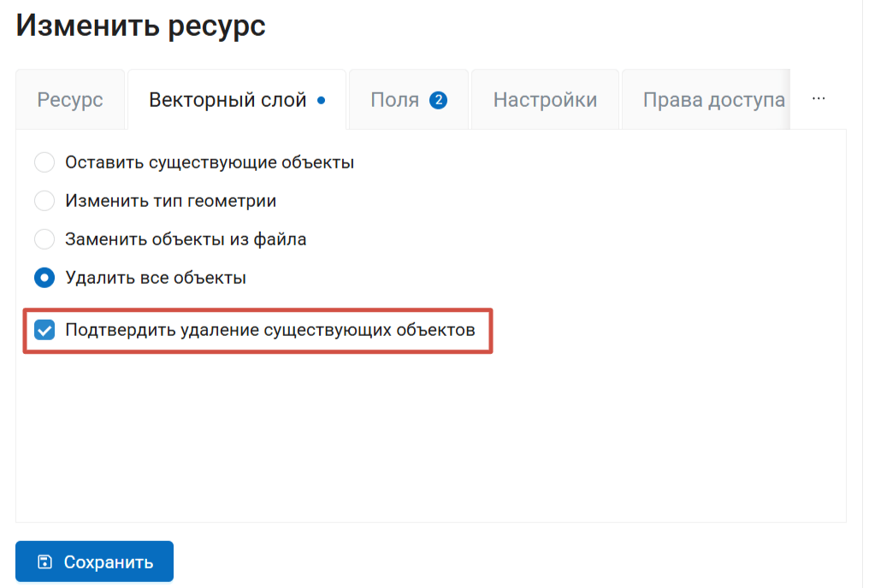869x588 pixels.
Task: Uncheck the Подтвердить удаление checkbox
Action: tap(44, 330)
